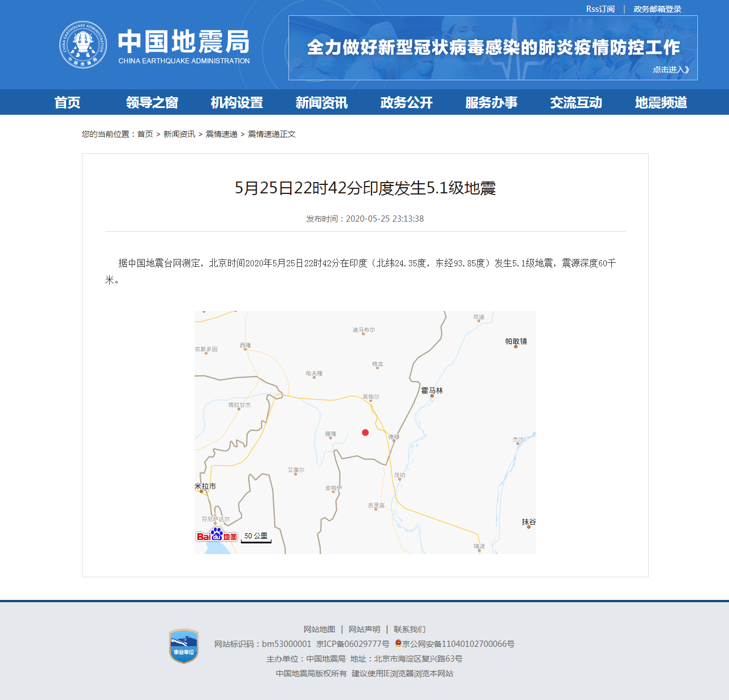Click the red epicenter dot on map
The width and height of the screenshot is (729, 700).
pos(365,433)
